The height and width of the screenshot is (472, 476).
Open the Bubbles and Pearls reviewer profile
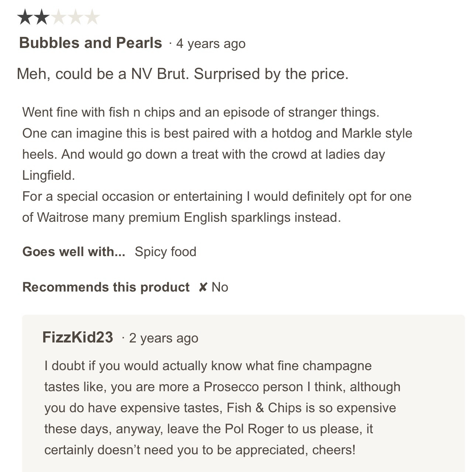pos(90,43)
